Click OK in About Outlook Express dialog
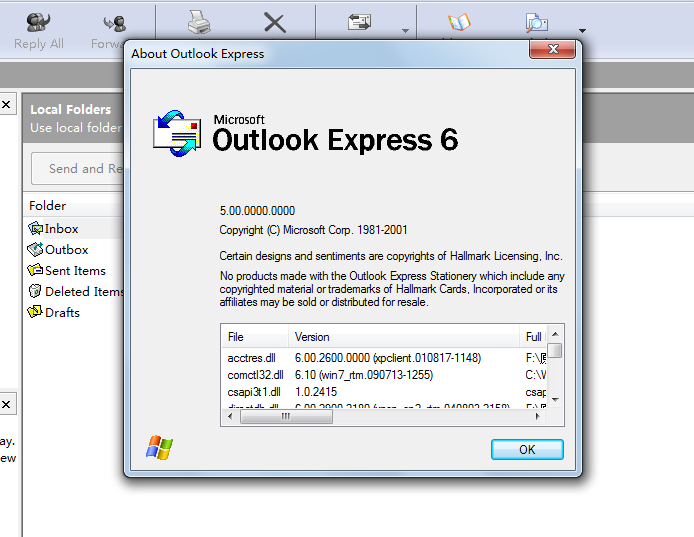 (527, 450)
